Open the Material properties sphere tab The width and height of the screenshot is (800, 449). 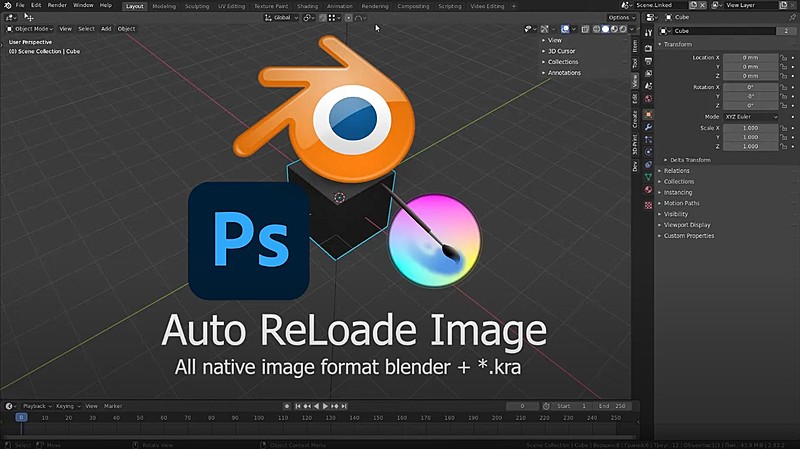(648, 189)
